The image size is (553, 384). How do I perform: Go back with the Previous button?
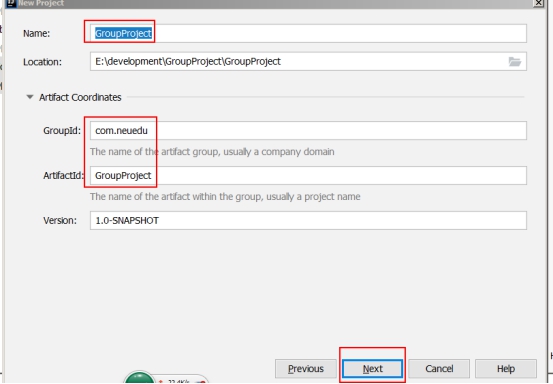pos(306,368)
